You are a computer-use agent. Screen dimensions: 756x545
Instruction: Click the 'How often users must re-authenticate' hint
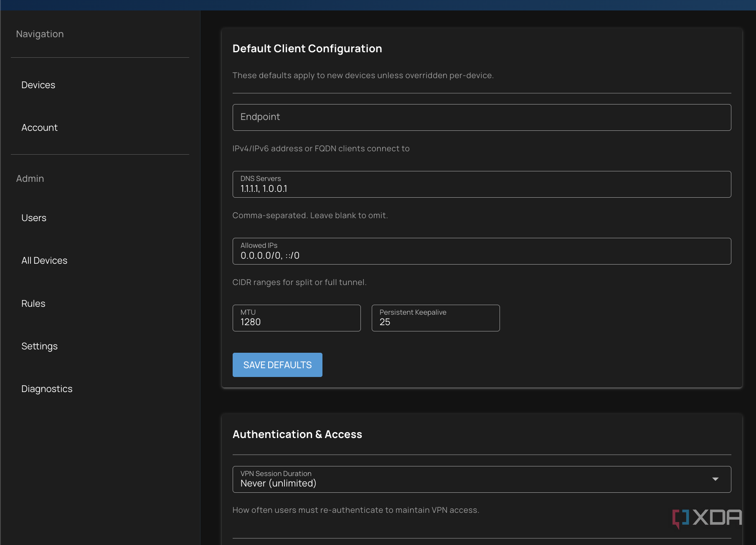pyautogui.click(x=355, y=510)
